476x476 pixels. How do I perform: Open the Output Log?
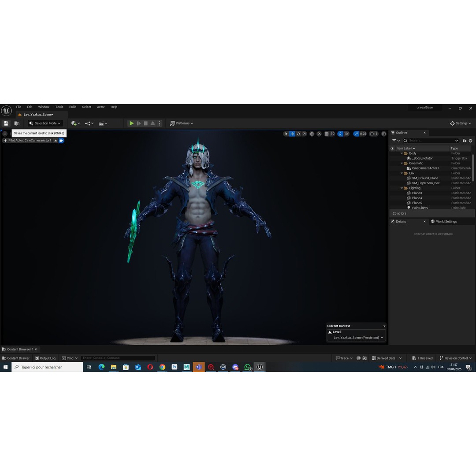tap(45, 358)
